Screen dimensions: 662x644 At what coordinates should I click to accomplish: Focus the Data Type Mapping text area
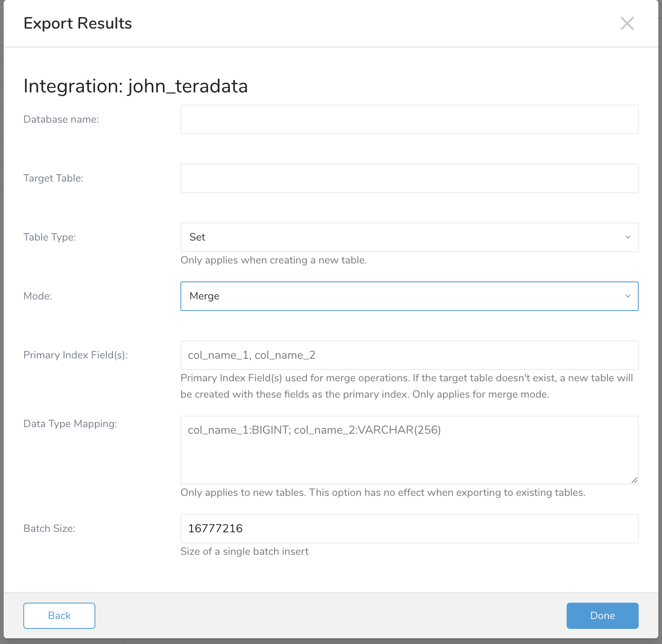point(409,450)
